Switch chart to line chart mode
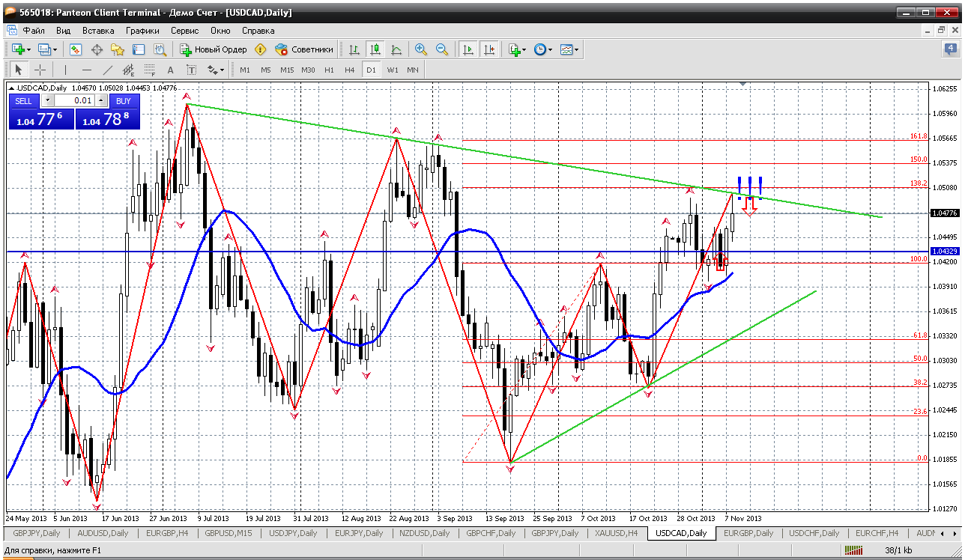 [x=396, y=49]
